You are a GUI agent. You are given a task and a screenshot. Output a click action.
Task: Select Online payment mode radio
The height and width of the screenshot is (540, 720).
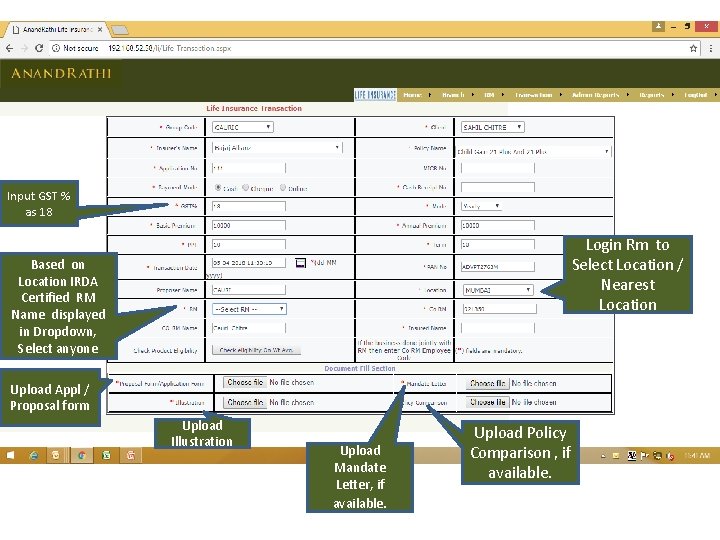[283, 187]
